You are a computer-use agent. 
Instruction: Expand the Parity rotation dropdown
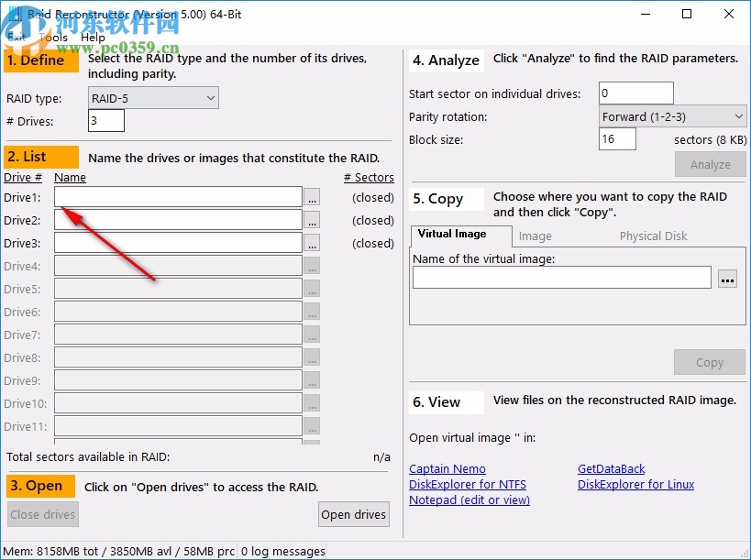coord(672,116)
